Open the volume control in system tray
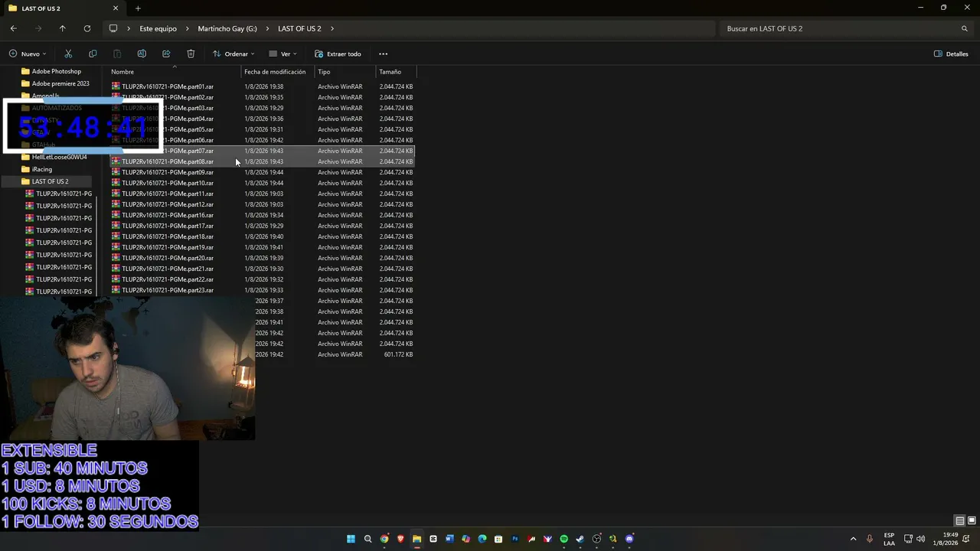This screenshot has height=551, width=980. pyautogui.click(x=920, y=539)
